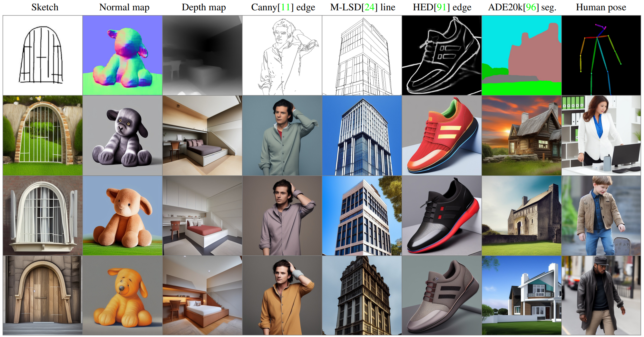Select the colorful normal map plush toy
Image resolution: width=644 pixels, height=337 pixels.
point(122,55)
